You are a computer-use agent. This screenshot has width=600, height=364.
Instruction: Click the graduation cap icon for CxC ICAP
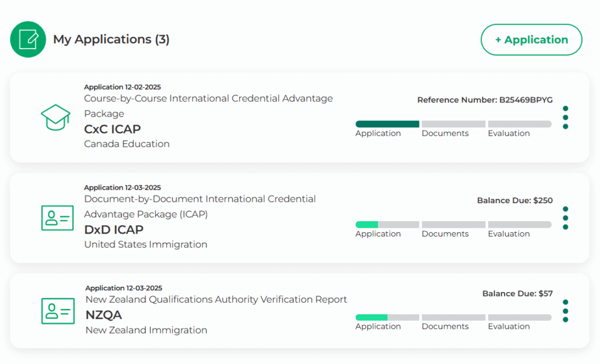click(56, 118)
